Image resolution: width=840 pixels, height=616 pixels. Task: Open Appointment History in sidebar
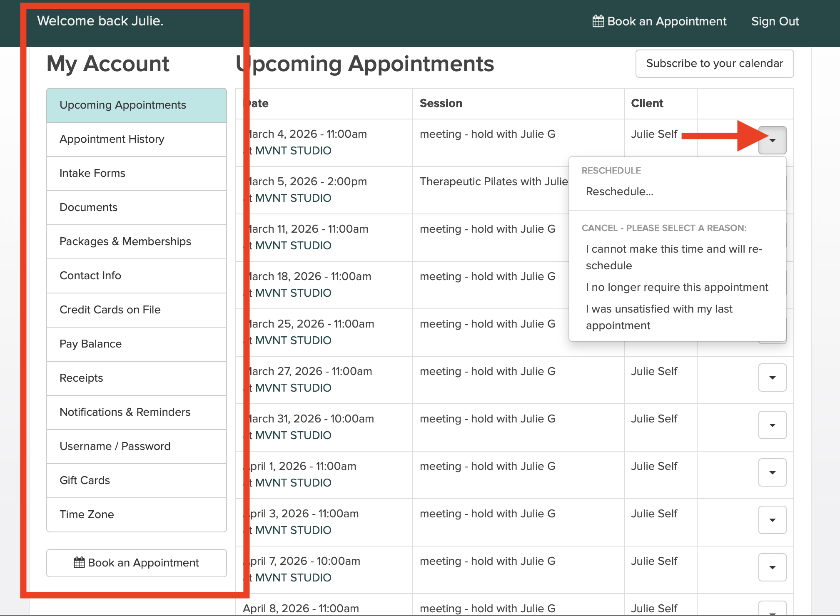pyautogui.click(x=112, y=139)
